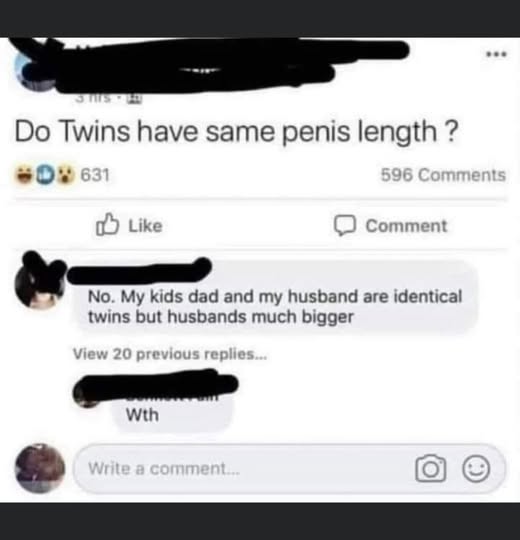
Task: Click the speech bubble Comment icon
Action: tap(344, 225)
